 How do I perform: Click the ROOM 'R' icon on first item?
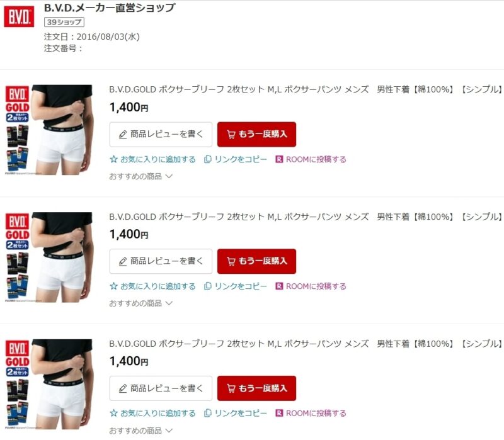[x=279, y=159]
